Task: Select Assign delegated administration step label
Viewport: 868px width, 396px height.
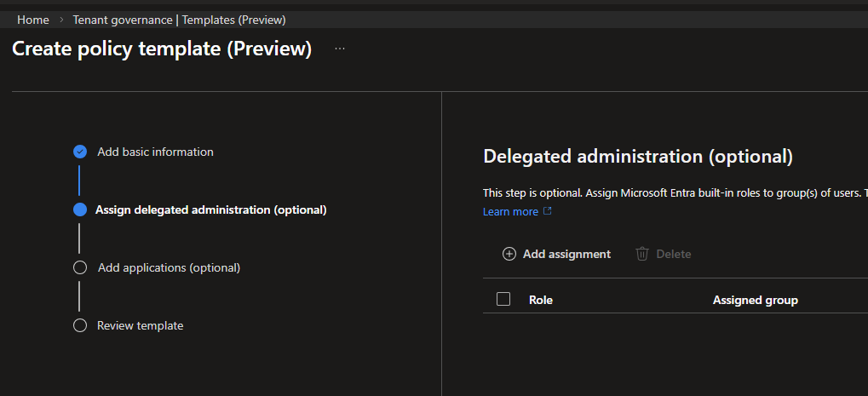Action: [x=210, y=209]
